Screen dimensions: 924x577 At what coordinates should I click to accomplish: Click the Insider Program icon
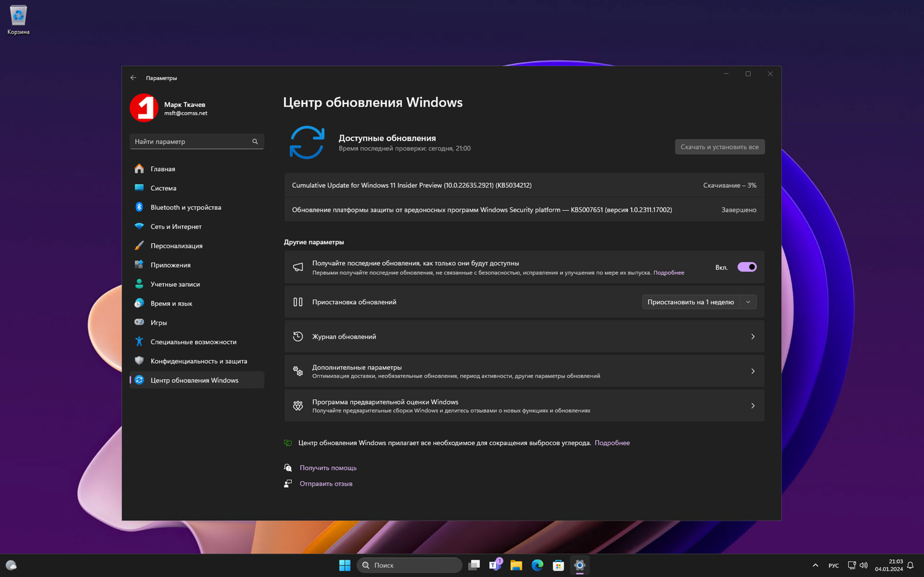[298, 406]
